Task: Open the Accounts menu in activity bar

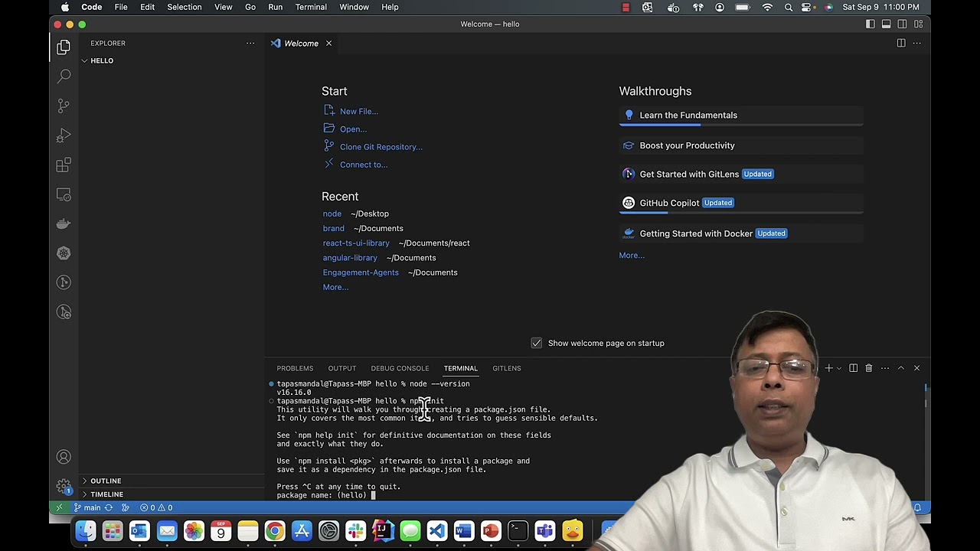Action: [x=64, y=457]
